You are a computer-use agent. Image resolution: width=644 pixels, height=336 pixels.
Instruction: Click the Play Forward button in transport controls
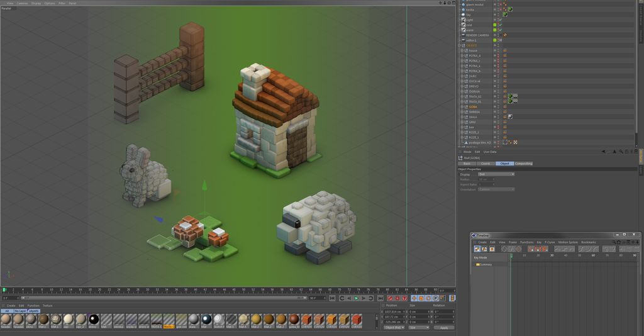pyautogui.click(x=357, y=298)
